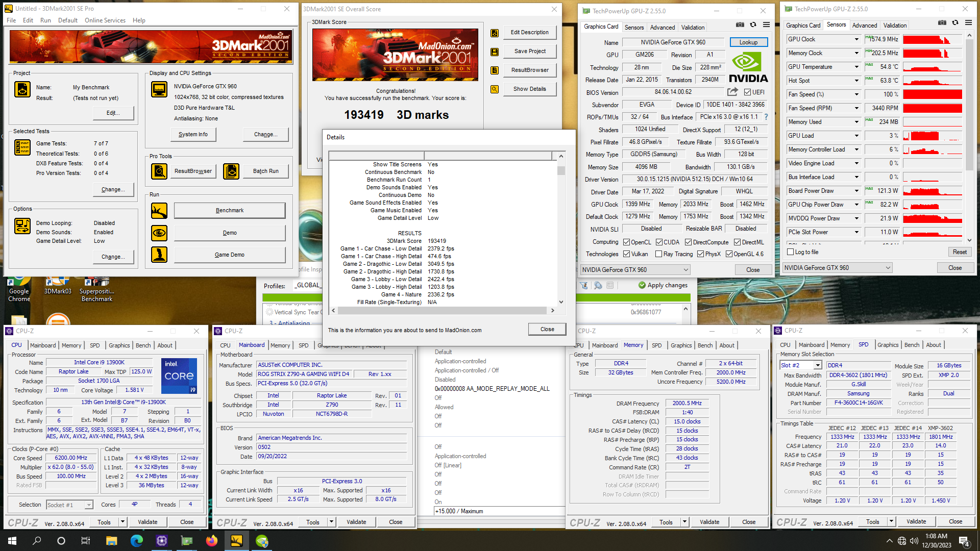Click the Pro Tools ResultBrowser magnifier icon
This screenshot has width=980, height=551.
click(159, 171)
